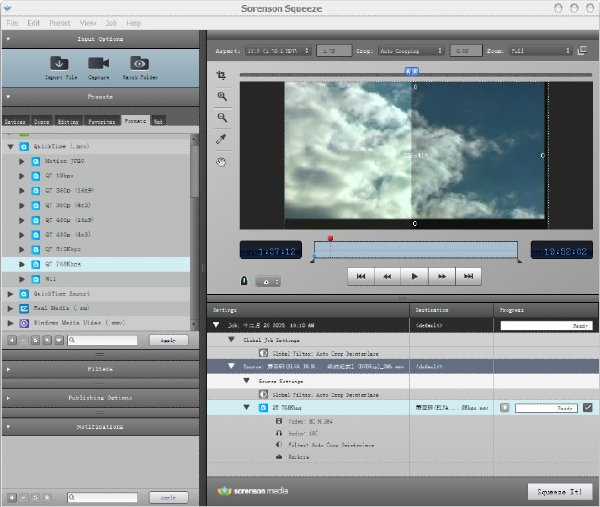Click the Capture camera icon
This screenshot has width=600, height=507.
tap(98, 62)
